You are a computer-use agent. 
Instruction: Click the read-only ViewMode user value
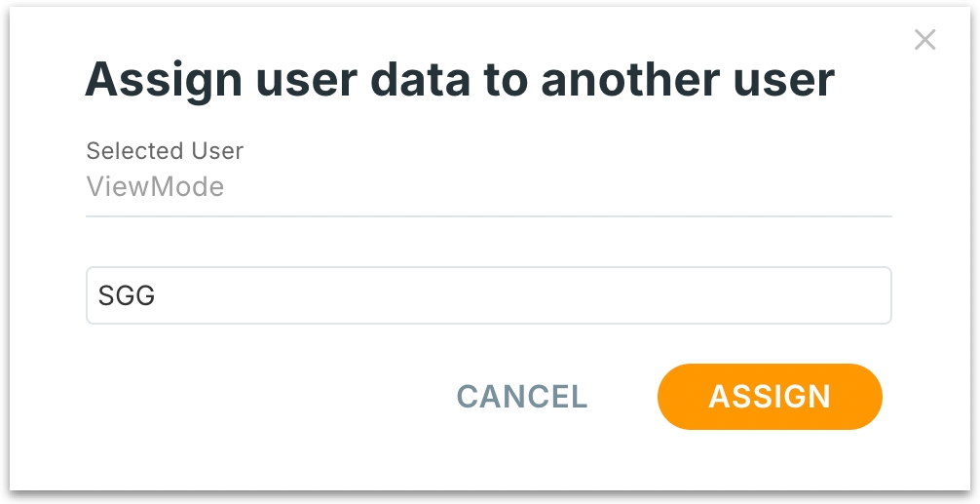click(x=156, y=186)
